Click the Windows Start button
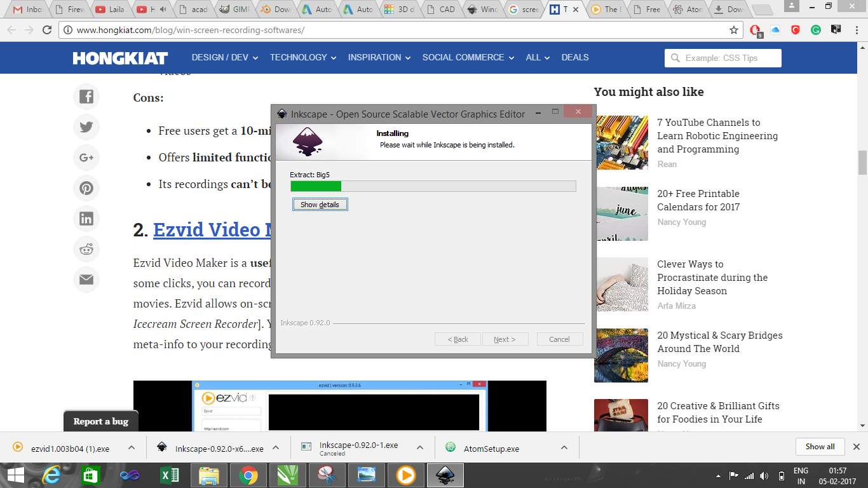 point(15,475)
